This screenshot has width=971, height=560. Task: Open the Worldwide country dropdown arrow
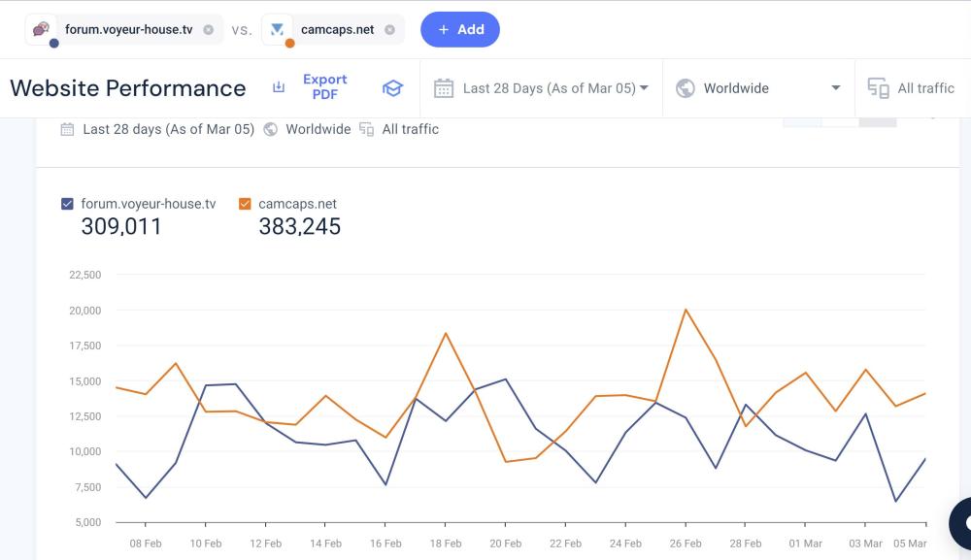(x=835, y=88)
